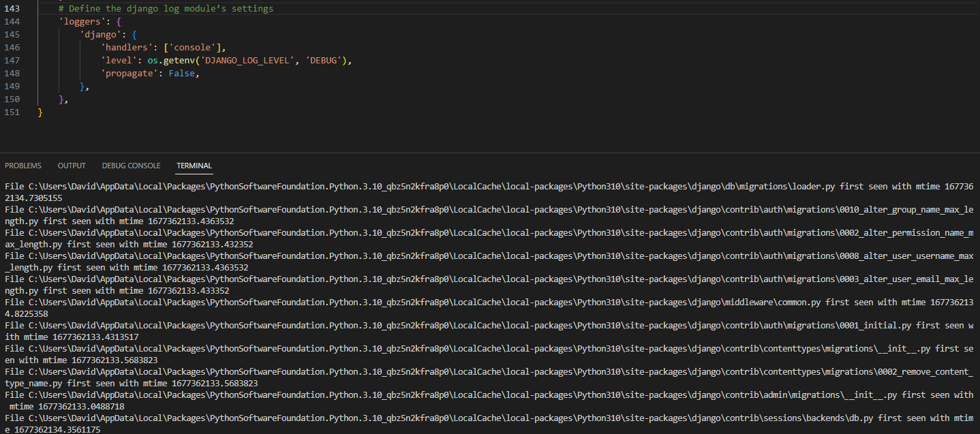Switch to the PROBLEMS panel tab
The image size is (980, 434).
23,166
